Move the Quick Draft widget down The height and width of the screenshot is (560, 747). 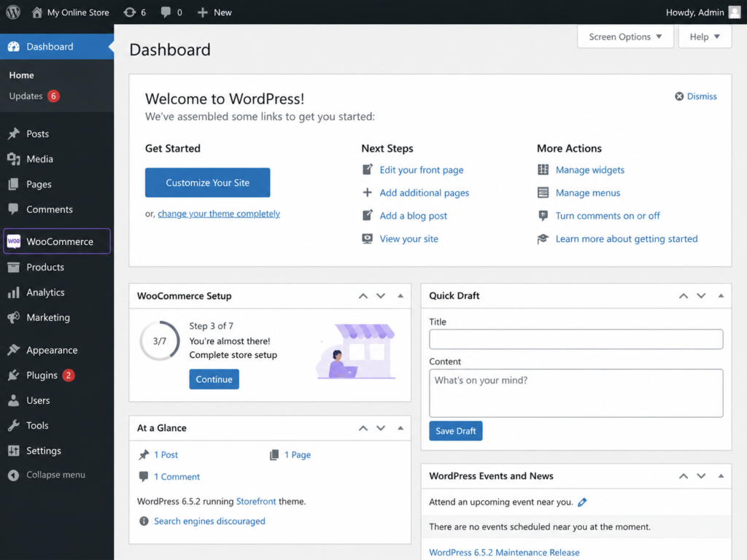tap(701, 296)
